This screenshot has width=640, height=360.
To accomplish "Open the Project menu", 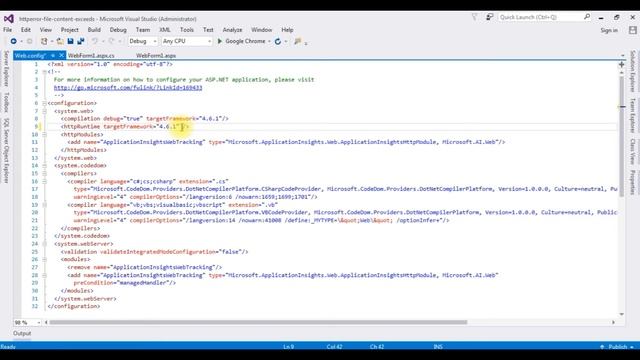I will tap(69, 30).
